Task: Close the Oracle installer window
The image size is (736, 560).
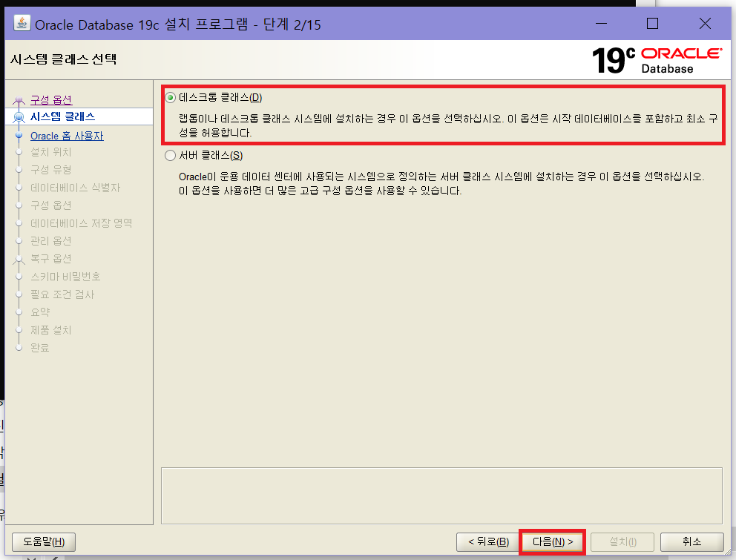Action: pyautogui.click(x=705, y=24)
